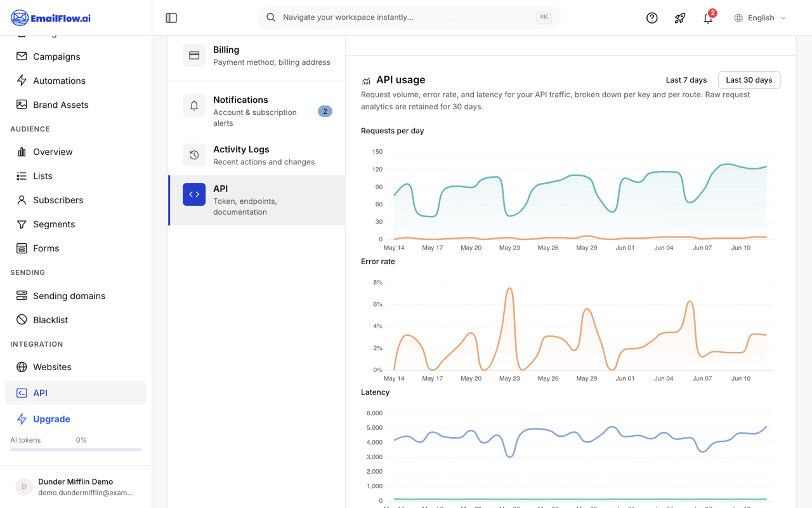The image size is (812, 508).
Task: Go to Campaigns in the sidebar
Action: click(75, 57)
